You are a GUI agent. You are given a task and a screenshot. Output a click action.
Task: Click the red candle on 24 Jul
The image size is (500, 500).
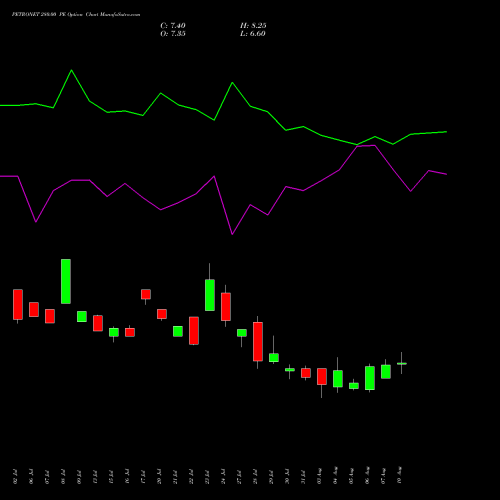point(226,307)
